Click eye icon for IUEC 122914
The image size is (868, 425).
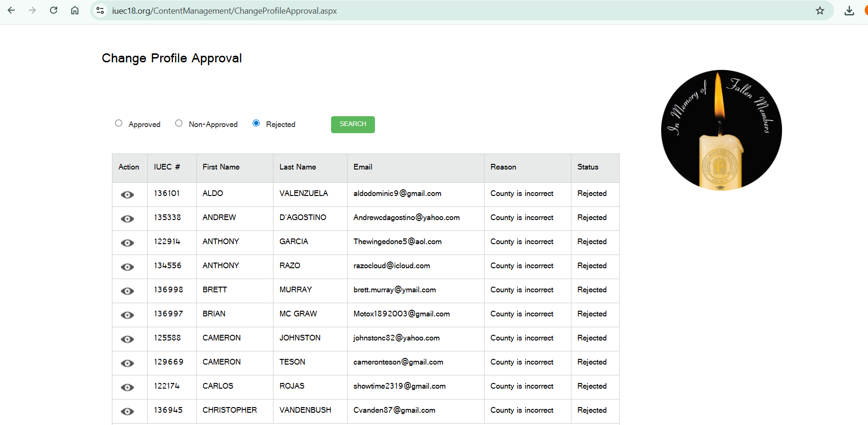[127, 243]
